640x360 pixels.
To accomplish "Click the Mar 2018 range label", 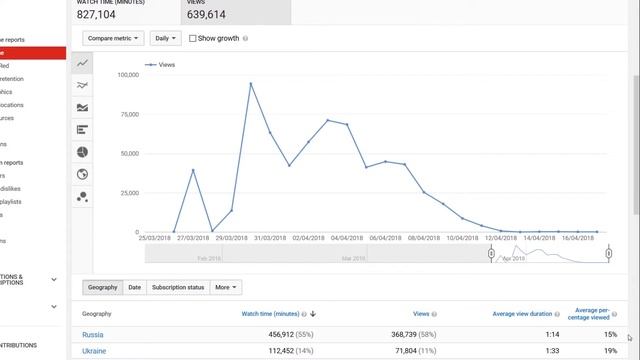I will click(x=353, y=258).
